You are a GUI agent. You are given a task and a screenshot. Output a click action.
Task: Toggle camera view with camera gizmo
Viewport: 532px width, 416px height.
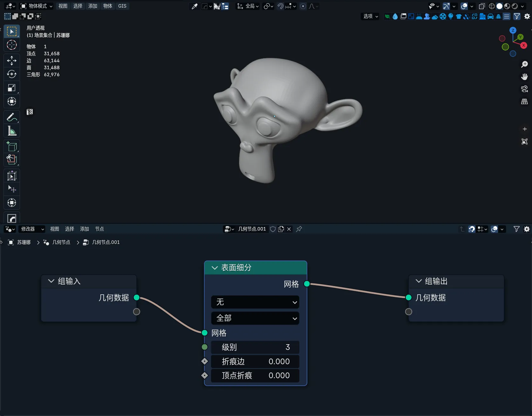pos(524,89)
